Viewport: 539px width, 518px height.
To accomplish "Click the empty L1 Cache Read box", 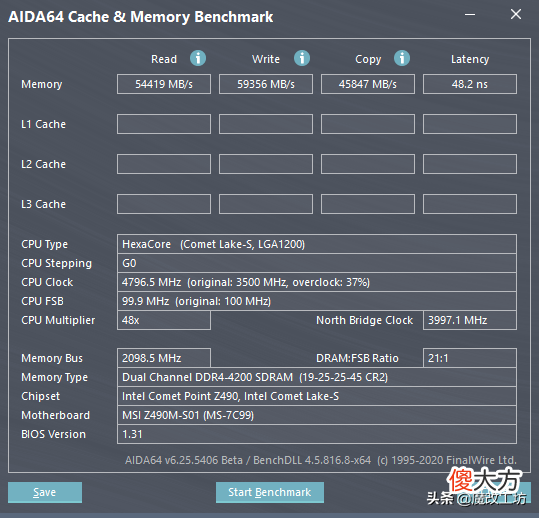I will point(164,124).
